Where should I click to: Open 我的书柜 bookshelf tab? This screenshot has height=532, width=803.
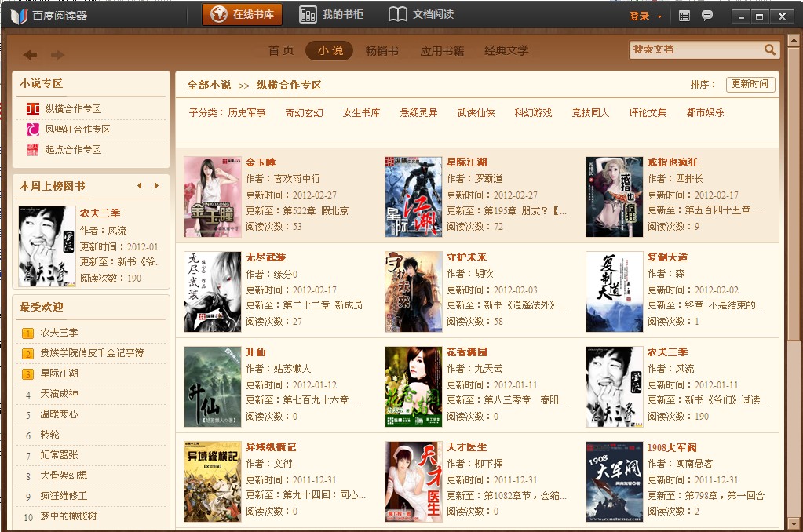tap(331, 14)
